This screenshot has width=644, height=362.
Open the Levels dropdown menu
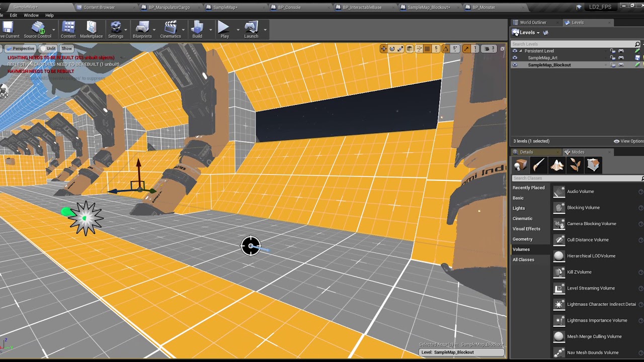click(x=526, y=33)
